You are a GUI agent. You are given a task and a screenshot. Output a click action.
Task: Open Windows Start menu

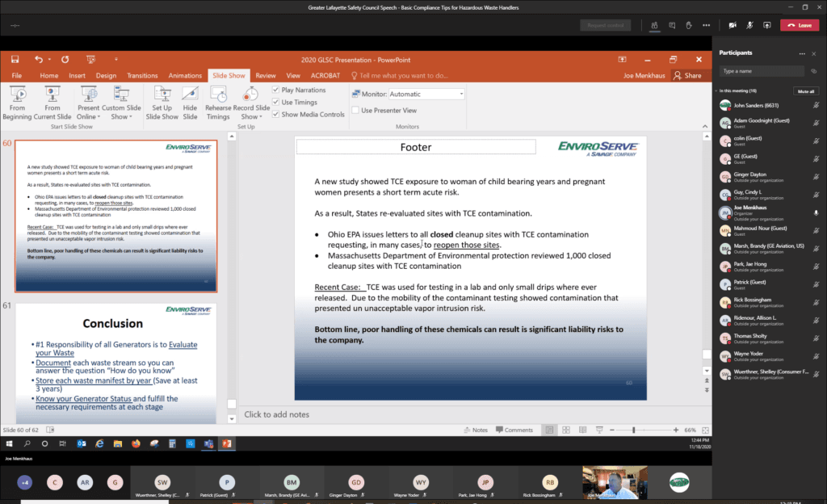tap(9, 443)
